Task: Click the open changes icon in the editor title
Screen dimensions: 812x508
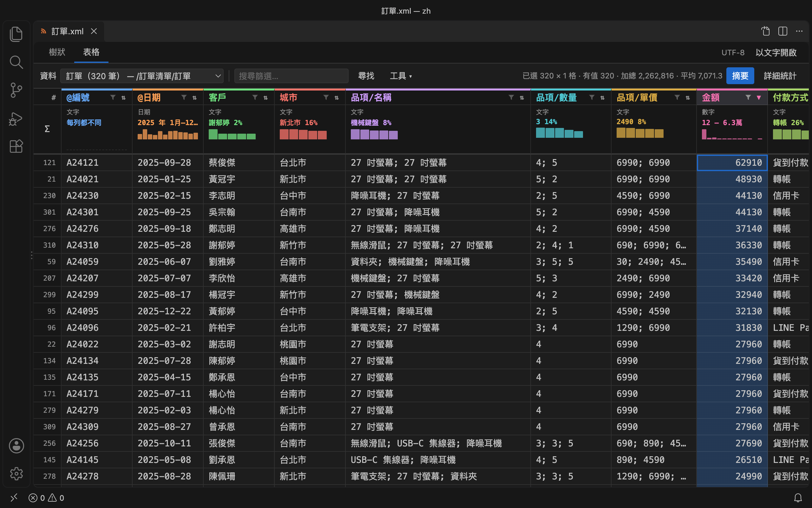Action: point(765,31)
